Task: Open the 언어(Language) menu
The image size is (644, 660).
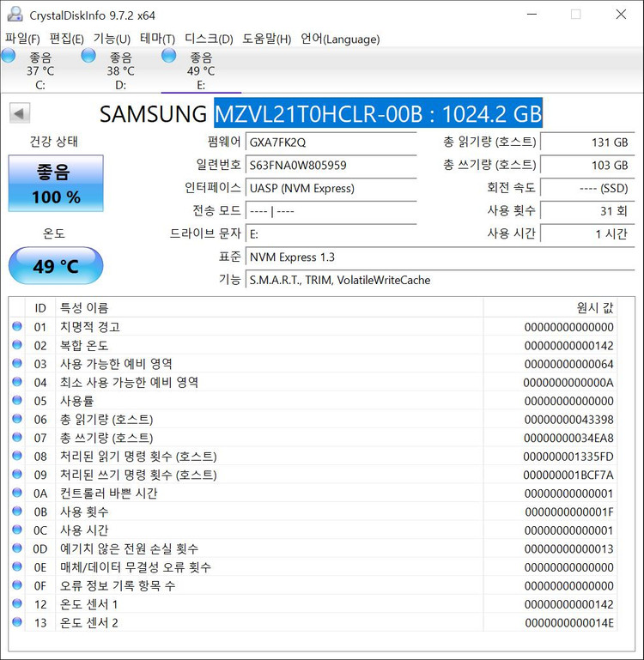Action: click(340, 39)
